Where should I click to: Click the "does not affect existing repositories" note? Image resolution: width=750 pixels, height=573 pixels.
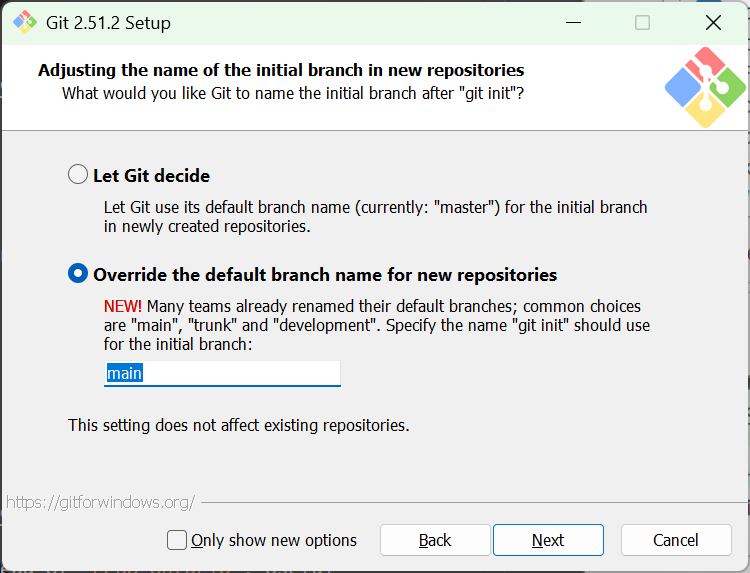tap(238, 425)
